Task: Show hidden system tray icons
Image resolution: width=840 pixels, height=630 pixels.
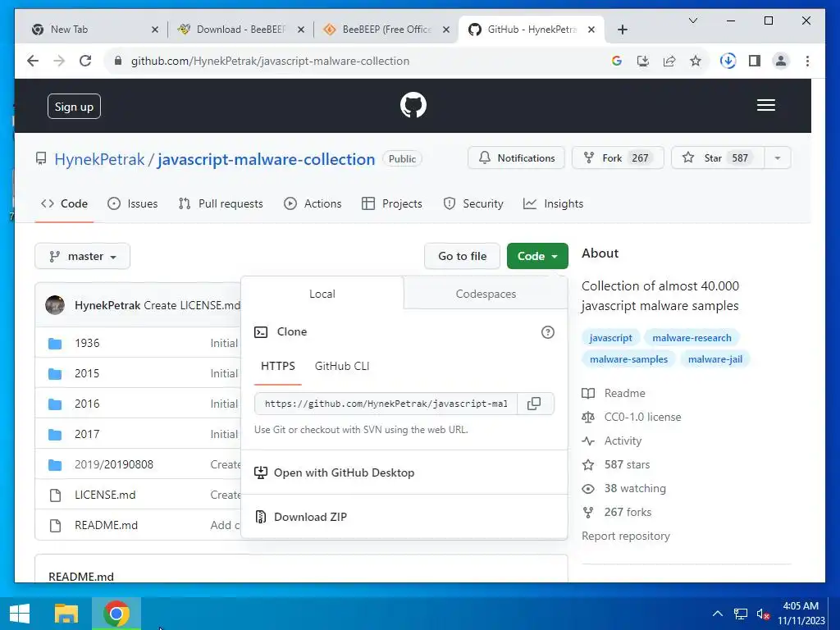Action: tap(717, 614)
